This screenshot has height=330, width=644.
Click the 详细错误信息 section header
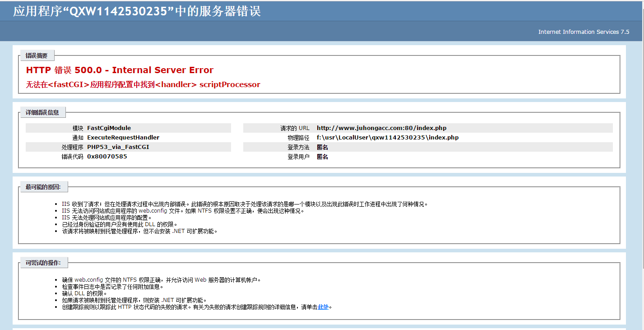click(x=42, y=112)
